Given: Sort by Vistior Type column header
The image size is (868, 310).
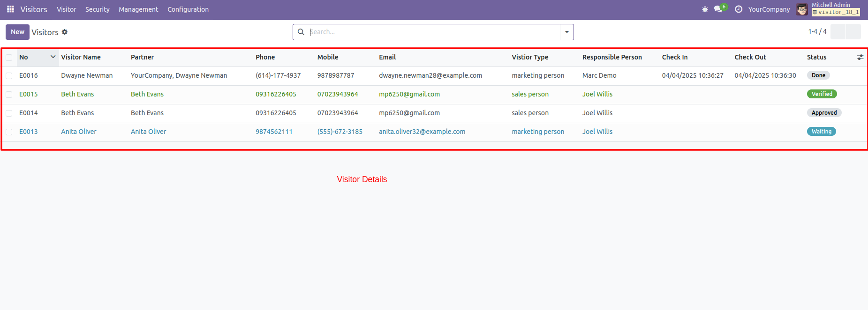Looking at the screenshot, I should tap(530, 57).
